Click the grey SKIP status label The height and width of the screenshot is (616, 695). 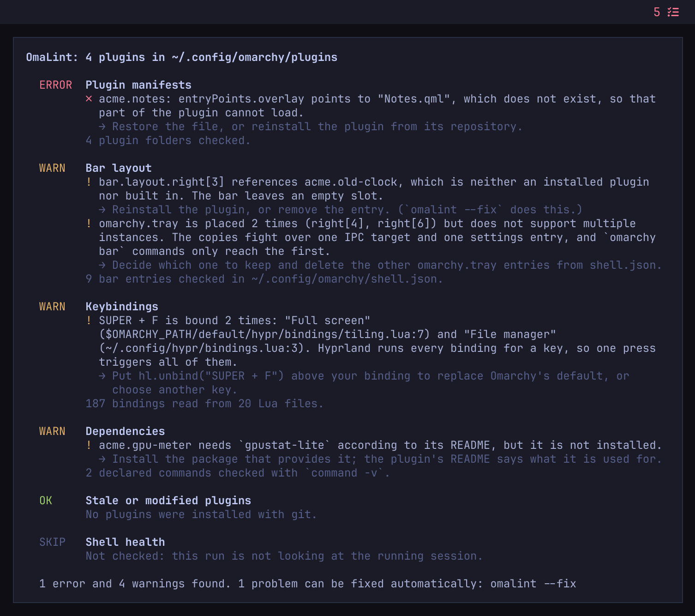[x=52, y=542]
